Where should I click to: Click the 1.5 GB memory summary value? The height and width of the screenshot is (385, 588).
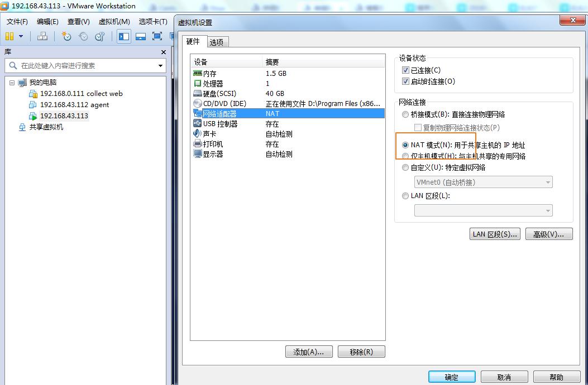point(276,74)
